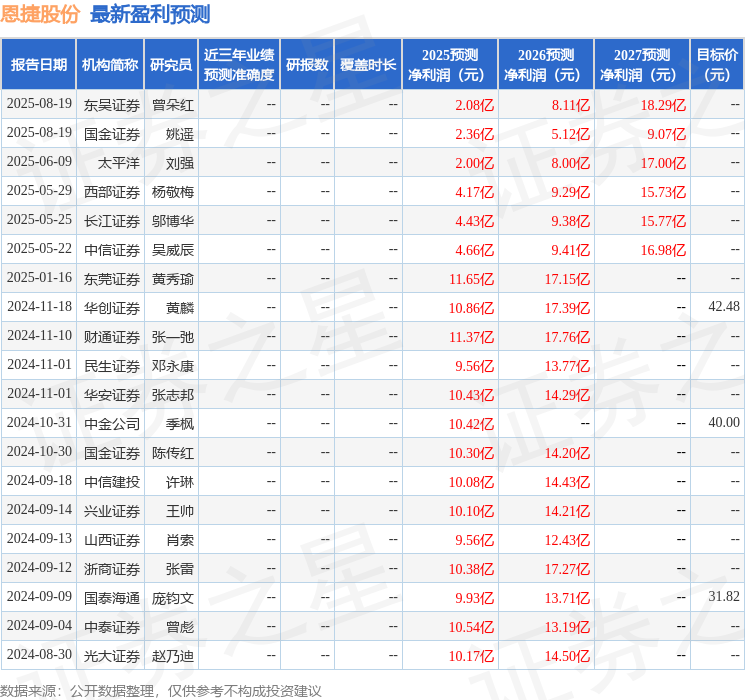Select the 覆盖时长 column header

368,65
